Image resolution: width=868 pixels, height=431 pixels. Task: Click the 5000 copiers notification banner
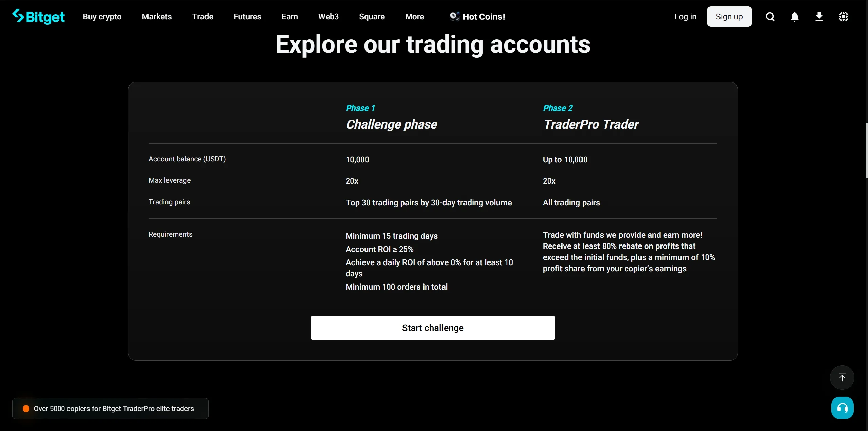[110, 409]
